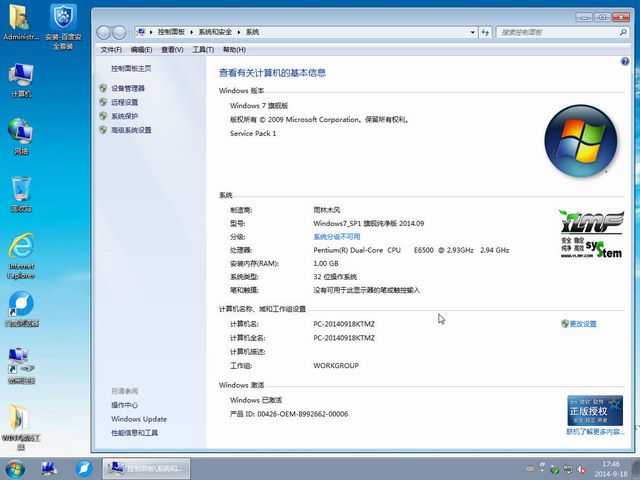The width and height of the screenshot is (640, 480).
Task: Select the network connection shortcut with two monitors
Action: [x=21, y=366]
